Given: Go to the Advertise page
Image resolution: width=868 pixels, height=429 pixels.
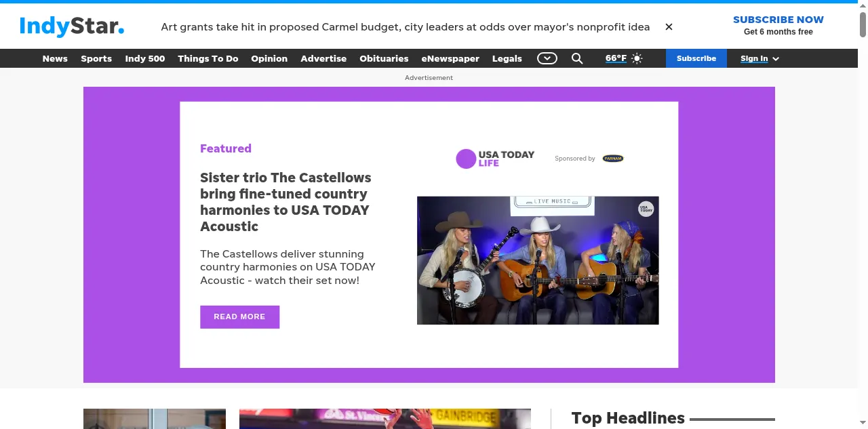Looking at the screenshot, I should 323,58.
